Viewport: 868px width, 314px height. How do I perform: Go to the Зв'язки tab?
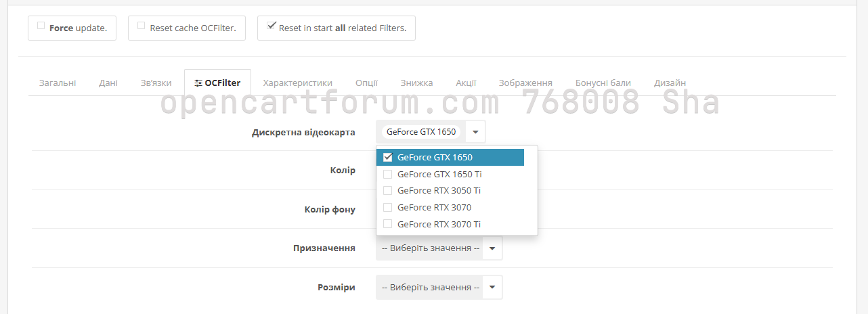coord(152,83)
